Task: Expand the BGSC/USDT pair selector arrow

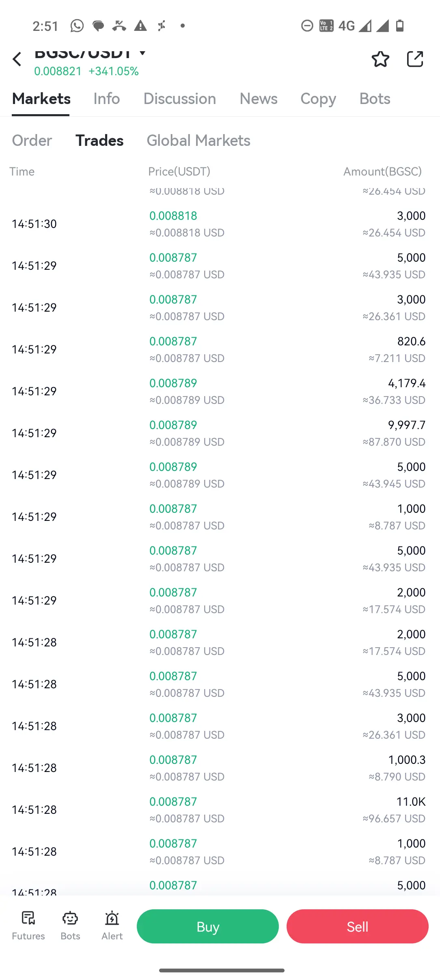Action: tap(142, 52)
